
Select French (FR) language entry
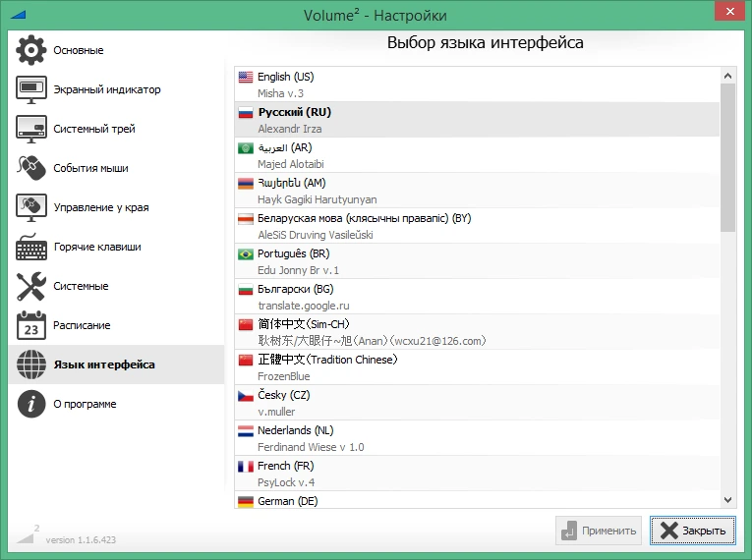(x=477, y=474)
